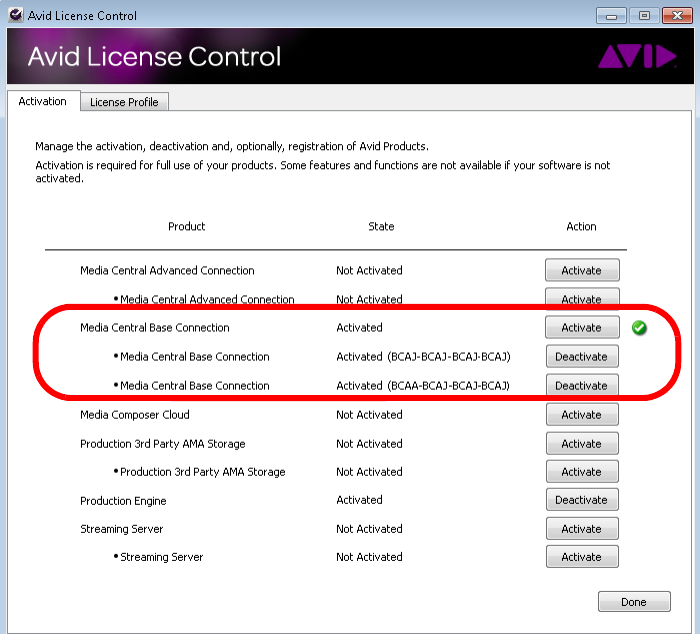
Task: Select the Media Composer Cloud product name
Action: pyautogui.click(x=135, y=415)
